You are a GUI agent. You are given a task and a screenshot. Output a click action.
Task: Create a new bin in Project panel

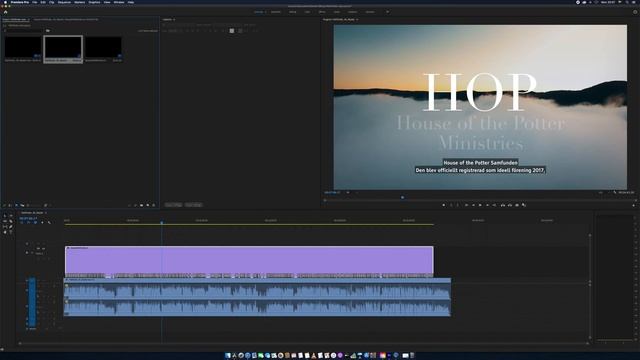coord(142,205)
